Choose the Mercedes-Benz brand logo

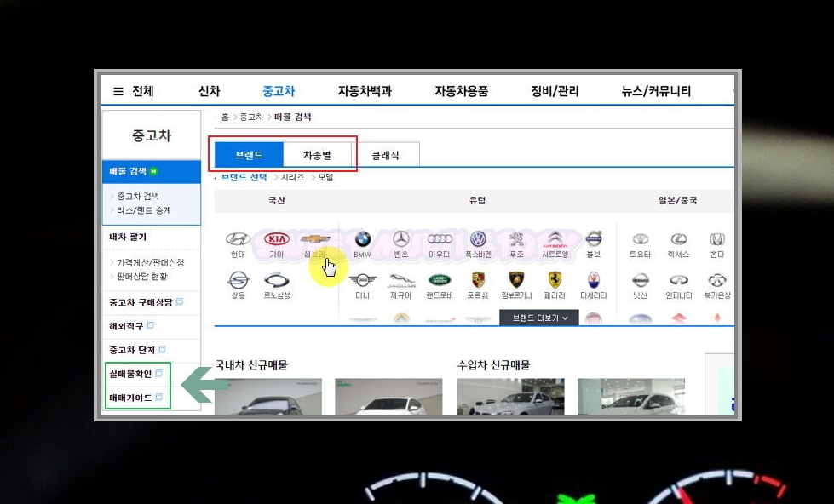(x=401, y=238)
